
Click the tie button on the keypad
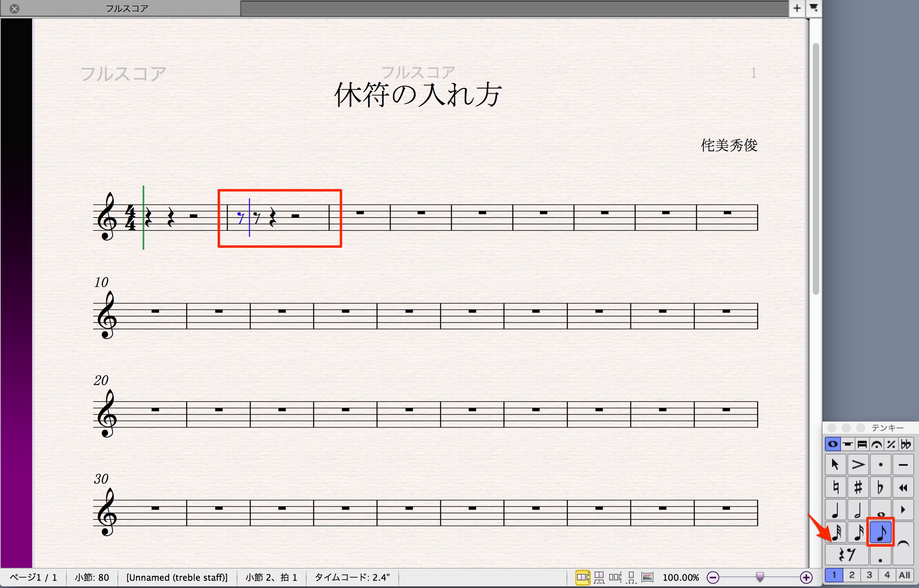point(903,543)
